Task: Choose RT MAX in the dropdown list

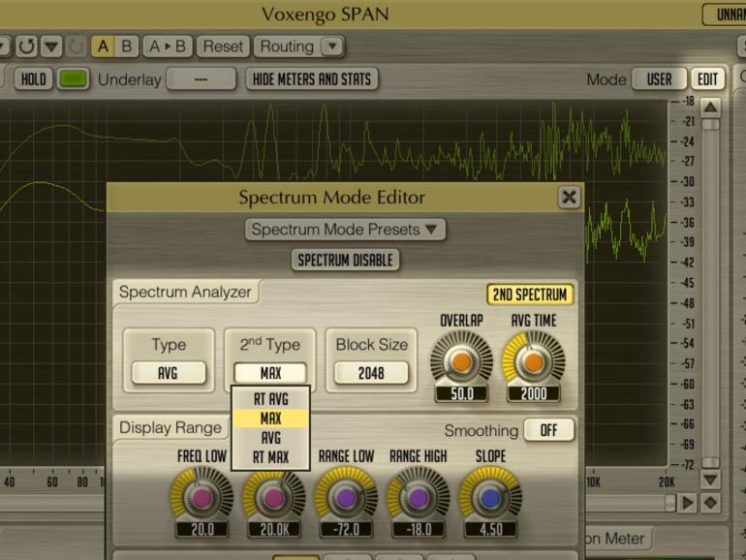Action: click(270, 457)
